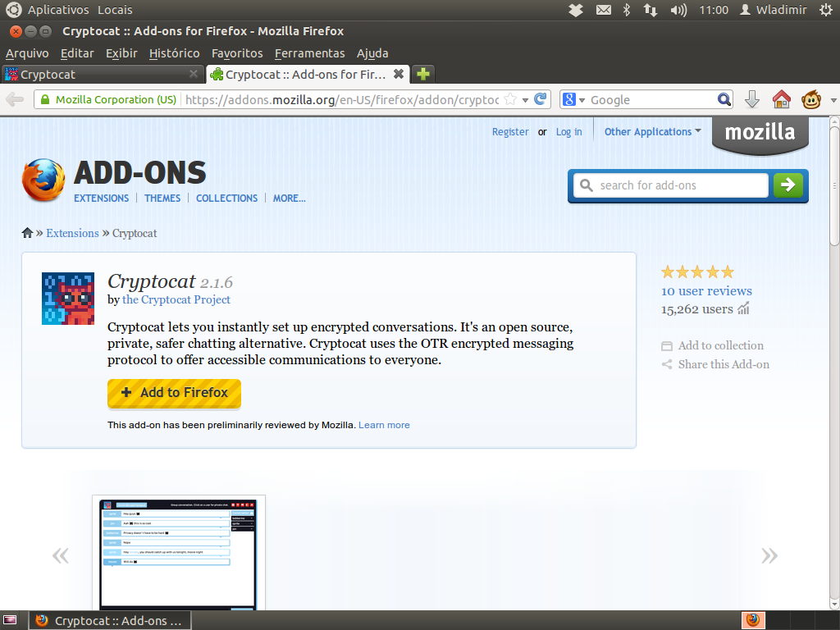This screenshot has height=630, width=840.
Task: Go to the Home page icon
Action: tap(782, 99)
